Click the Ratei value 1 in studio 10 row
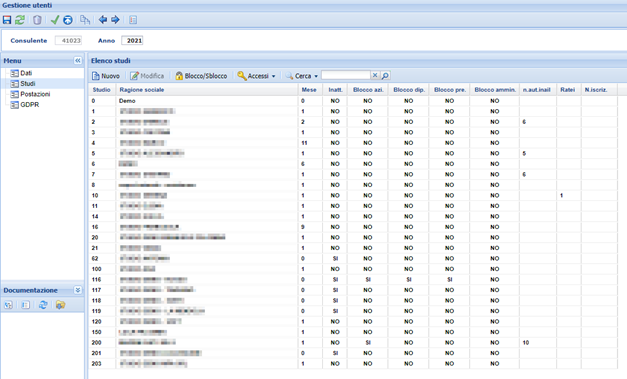This screenshot has height=379, width=627. click(x=561, y=195)
